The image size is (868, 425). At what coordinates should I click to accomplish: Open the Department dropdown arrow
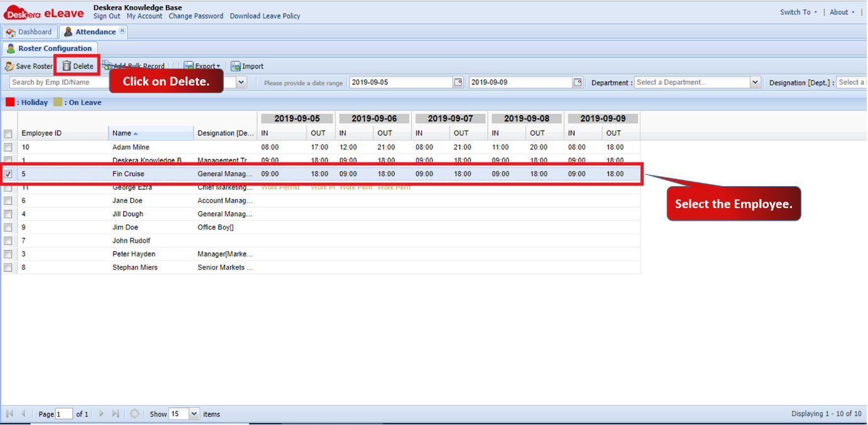tap(755, 82)
